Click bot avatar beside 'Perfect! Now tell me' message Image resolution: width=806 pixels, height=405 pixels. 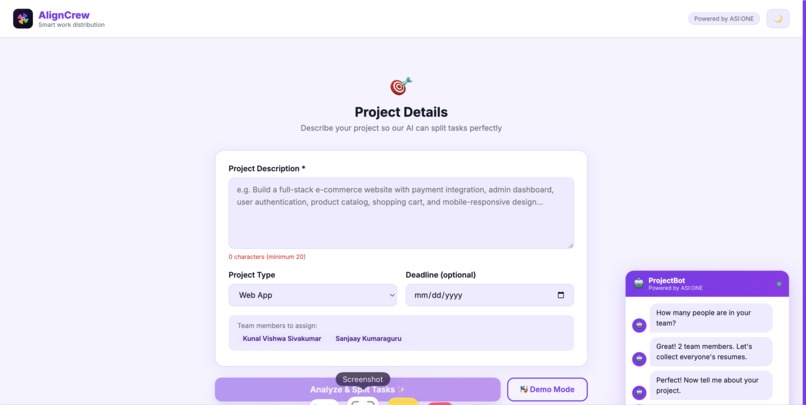point(639,393)
